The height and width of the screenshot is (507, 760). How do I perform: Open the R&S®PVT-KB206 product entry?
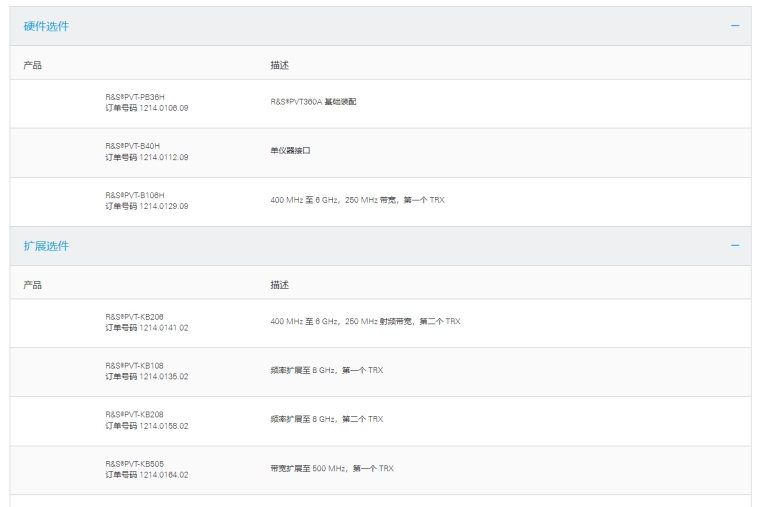coord(135,317)
